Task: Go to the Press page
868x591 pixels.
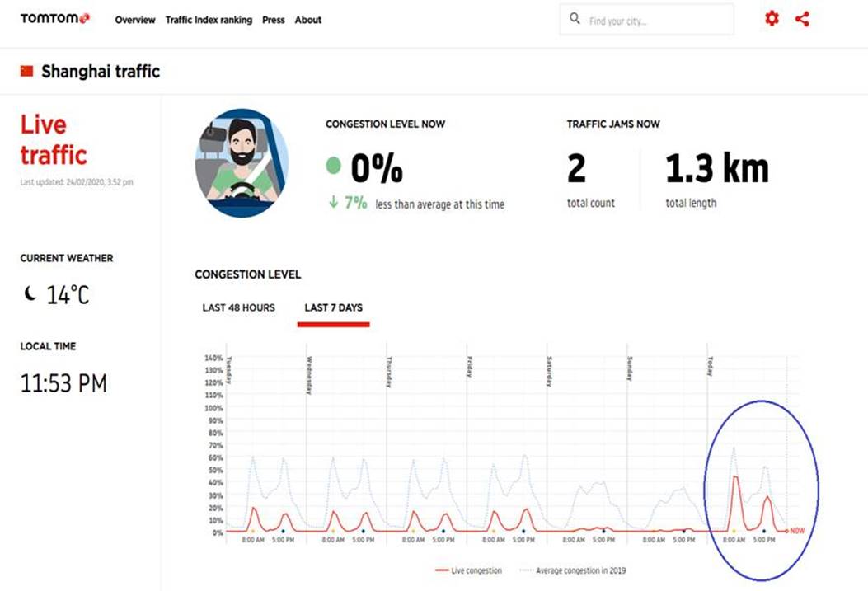Action: pyautogui.click(x=274, y=20)
